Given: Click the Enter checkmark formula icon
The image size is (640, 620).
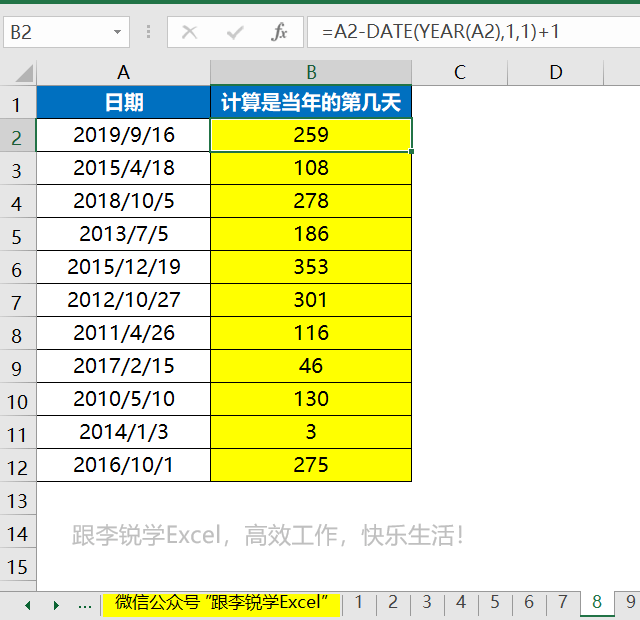Looking at the screenshot, I should click(235, 32).
